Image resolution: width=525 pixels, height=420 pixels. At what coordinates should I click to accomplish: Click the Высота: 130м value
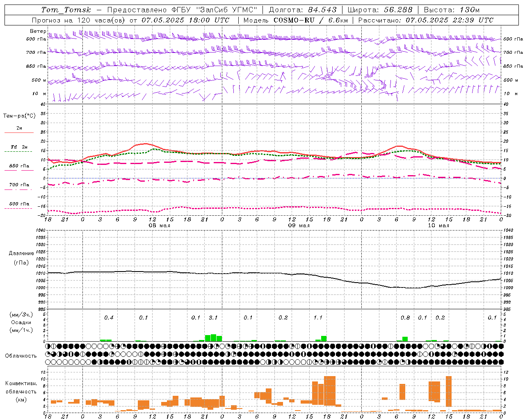pos(452,10)
